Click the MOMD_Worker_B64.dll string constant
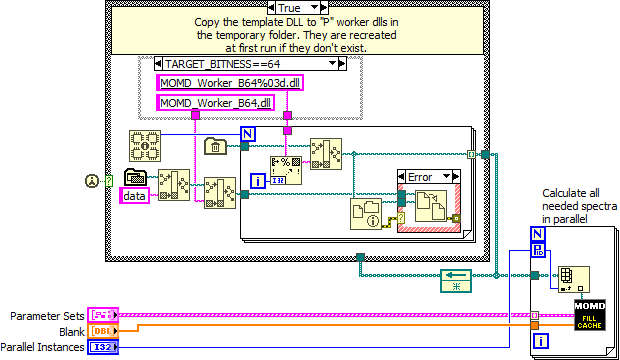The width and height of the screenshot is (620, 360). click(x=215, y=102)
